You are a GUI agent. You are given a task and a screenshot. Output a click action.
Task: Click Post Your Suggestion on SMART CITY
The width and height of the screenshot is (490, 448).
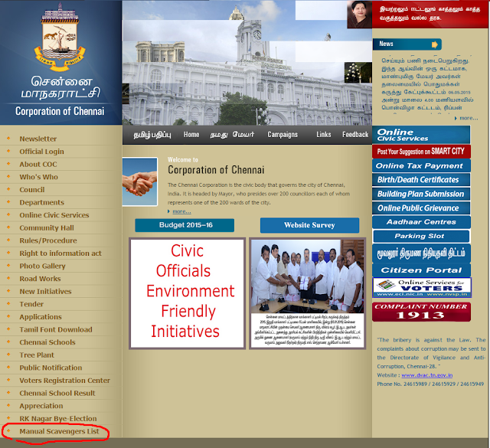click(421, 152)
